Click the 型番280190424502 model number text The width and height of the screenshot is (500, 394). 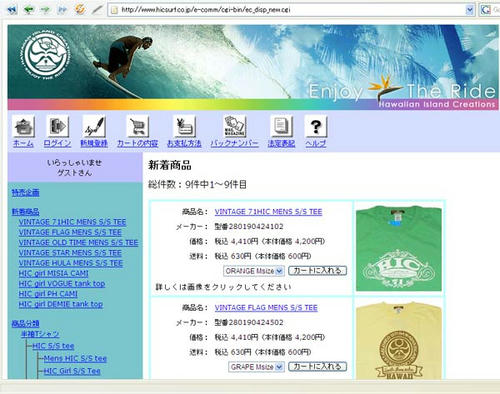[249, 323]
